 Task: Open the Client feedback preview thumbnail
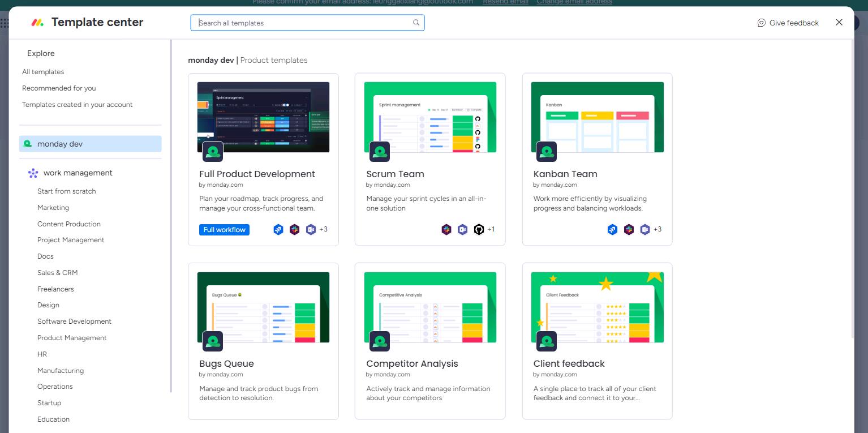point(597,307)
